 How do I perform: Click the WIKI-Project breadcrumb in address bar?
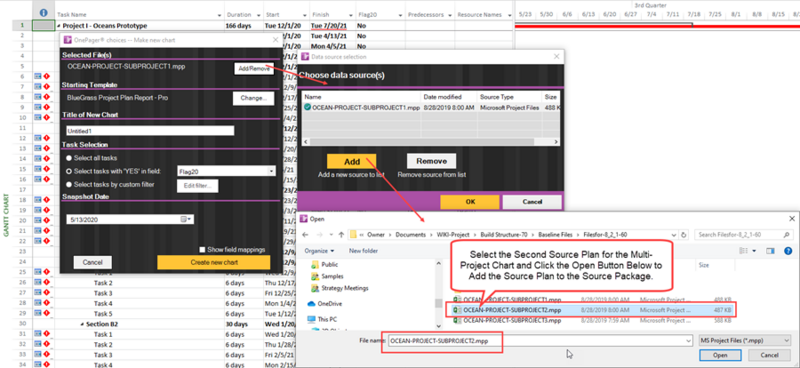pyautogui.click(x=453, y=234)
